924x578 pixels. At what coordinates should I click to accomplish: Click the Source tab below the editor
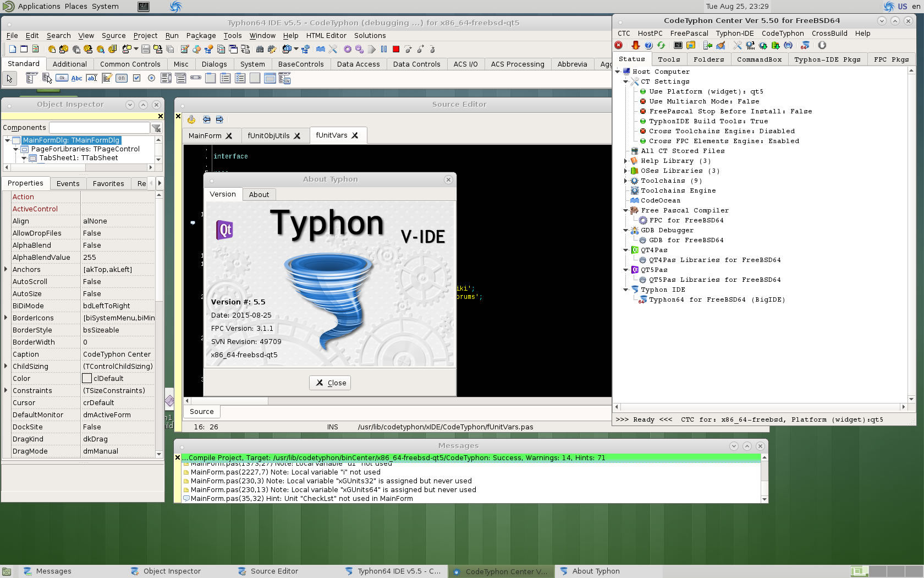click(201, 411)
